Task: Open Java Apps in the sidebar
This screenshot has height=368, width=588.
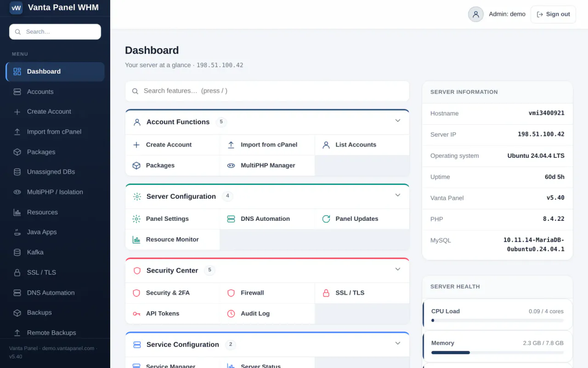Action: coord(55,232)
